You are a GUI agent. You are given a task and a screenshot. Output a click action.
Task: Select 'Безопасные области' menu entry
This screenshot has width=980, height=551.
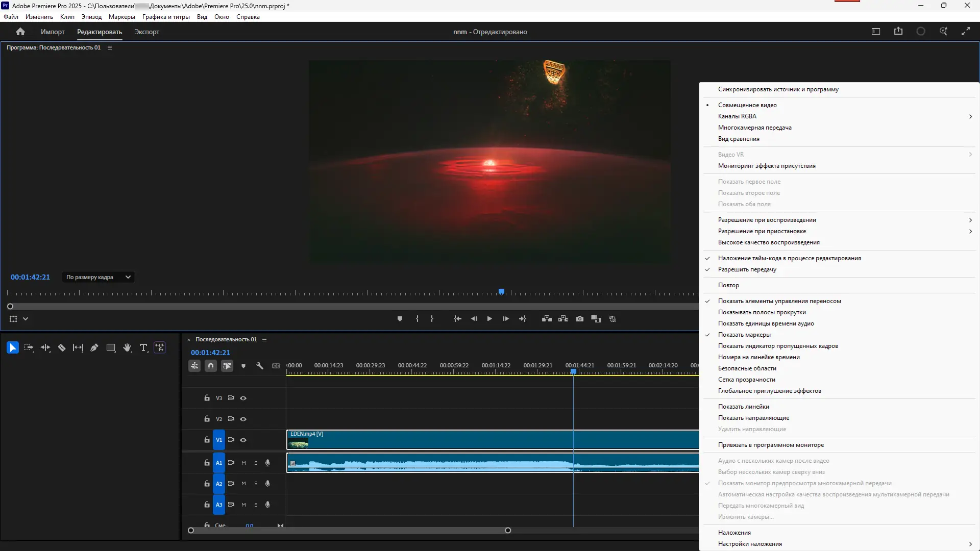747,368
